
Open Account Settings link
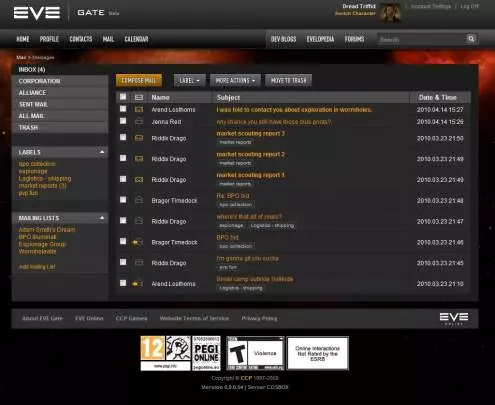pyautogui.click(x=430, y=6)
